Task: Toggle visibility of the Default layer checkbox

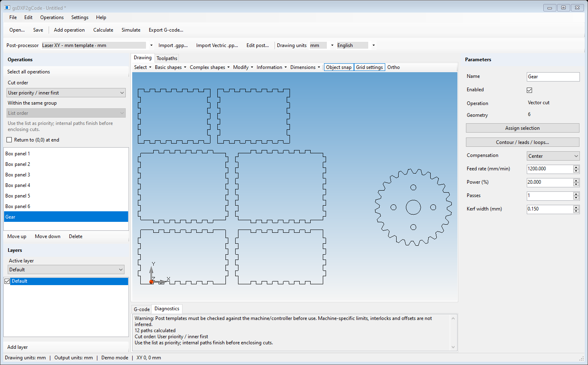Action: tap(7, 281)
